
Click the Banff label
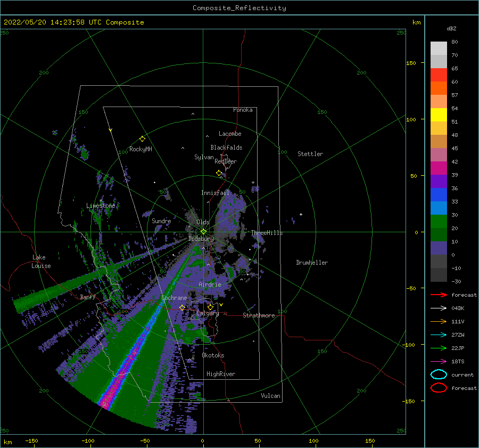(x=88, y=297)
